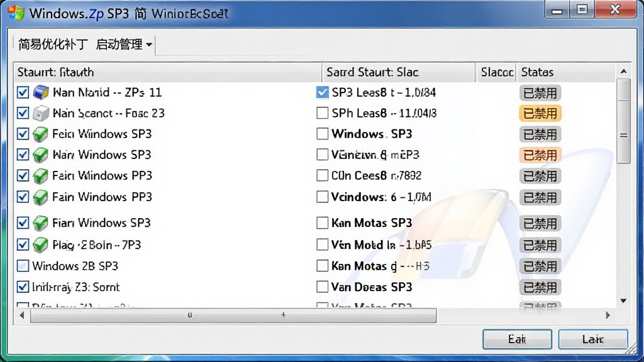Select the 'Kan Motas SP3' row text
Viewport: 644px width, 362px height.
tap(372, 223)
